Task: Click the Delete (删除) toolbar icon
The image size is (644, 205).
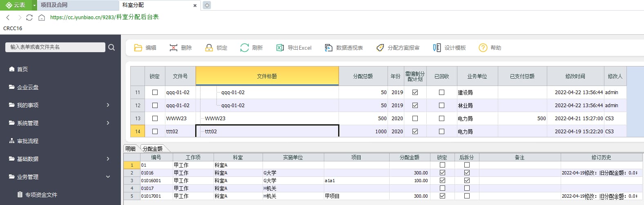Action: pyautogui.click(x=174, y=48)
